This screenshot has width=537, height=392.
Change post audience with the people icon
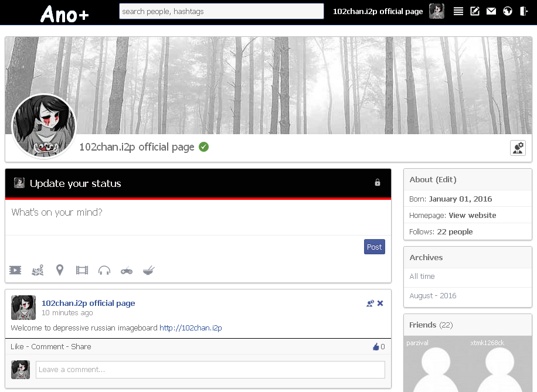(x=371, y=304)
